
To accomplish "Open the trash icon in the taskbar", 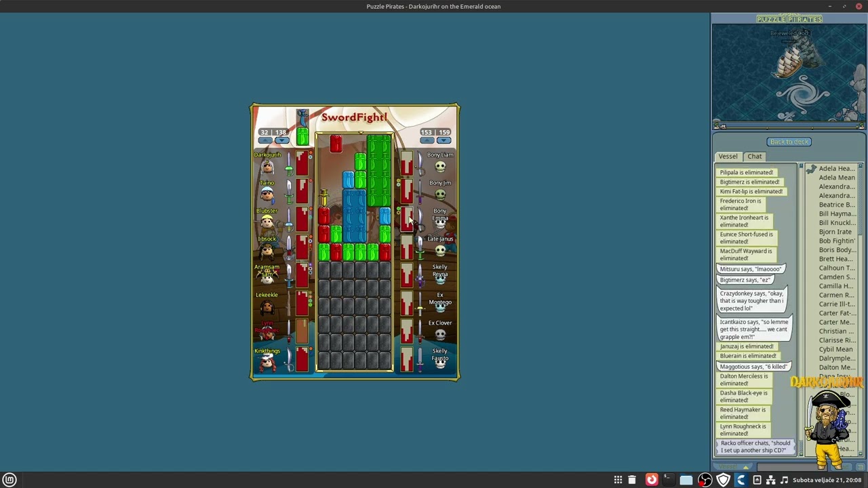I will pyautogui.click(x=632, y=481).
